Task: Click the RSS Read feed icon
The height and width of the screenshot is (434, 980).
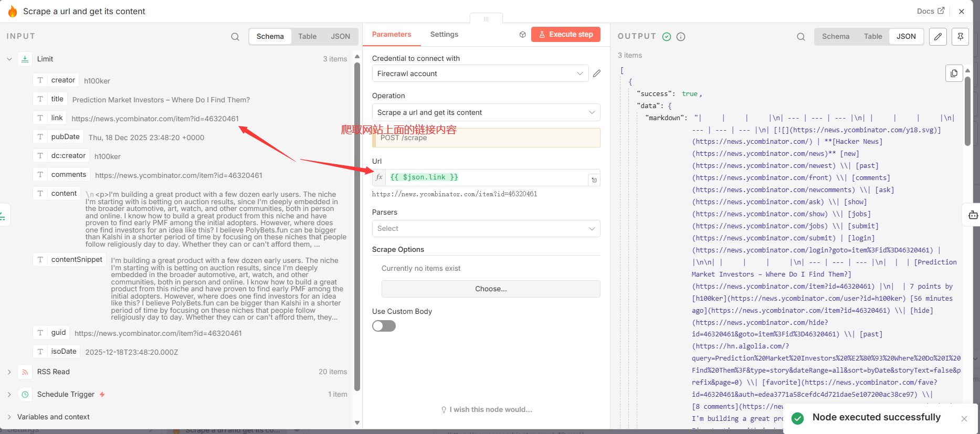Action: [x=25, y=372]
